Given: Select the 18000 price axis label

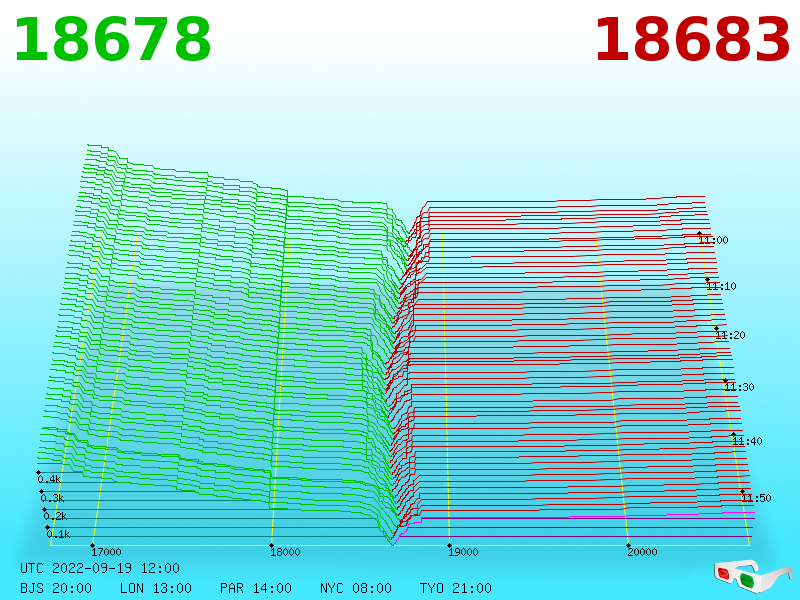Looking at the screenshot, I should 285,552.
